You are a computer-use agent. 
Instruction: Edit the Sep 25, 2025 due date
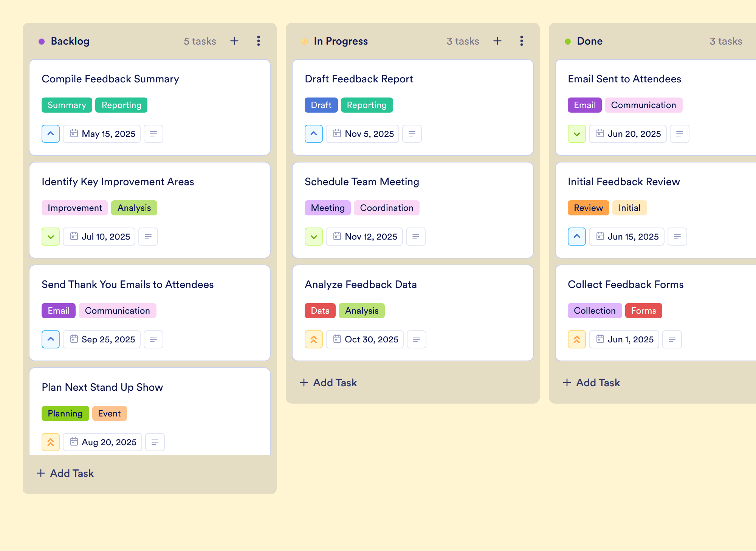[x=102, y=339]
